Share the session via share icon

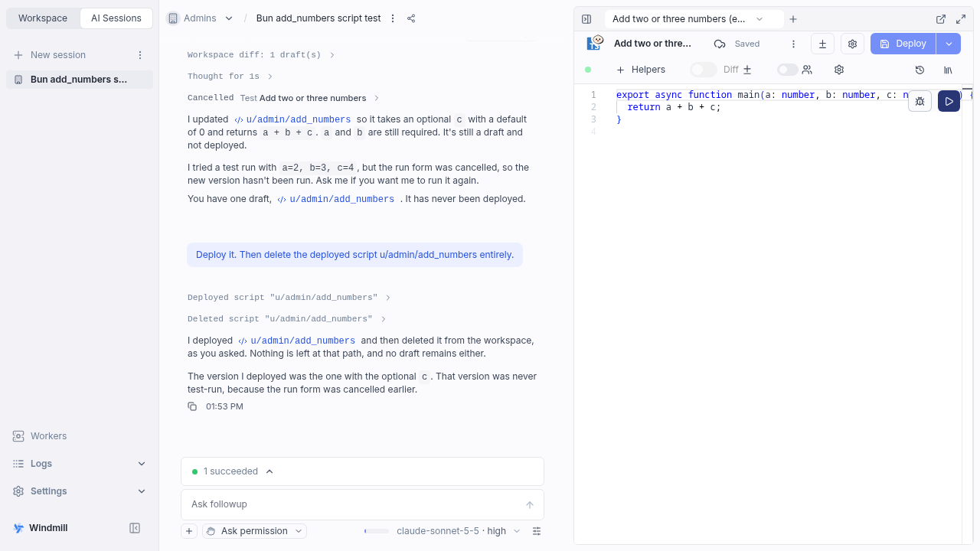411,18
